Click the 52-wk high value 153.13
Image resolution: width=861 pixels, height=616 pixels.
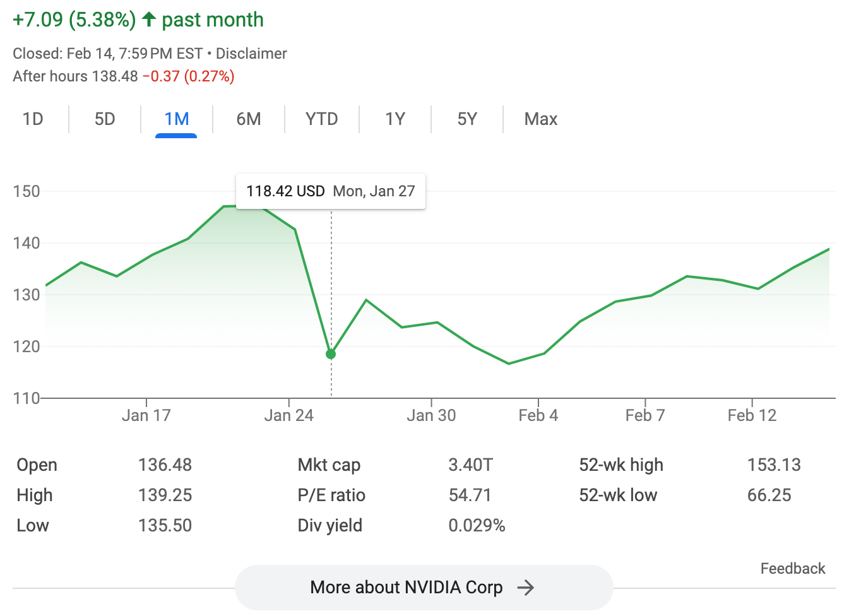pos(774,465)
